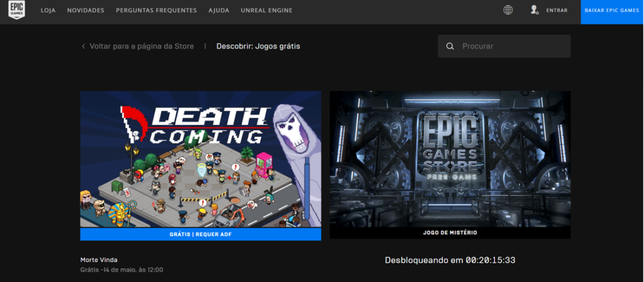
Task: Follow Voltar para a página da Store
Action: click(142, 46)
